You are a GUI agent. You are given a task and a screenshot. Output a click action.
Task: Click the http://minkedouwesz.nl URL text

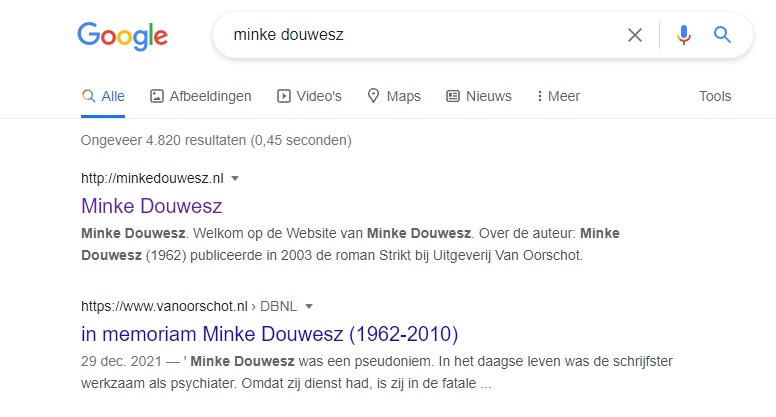[152, 179]
